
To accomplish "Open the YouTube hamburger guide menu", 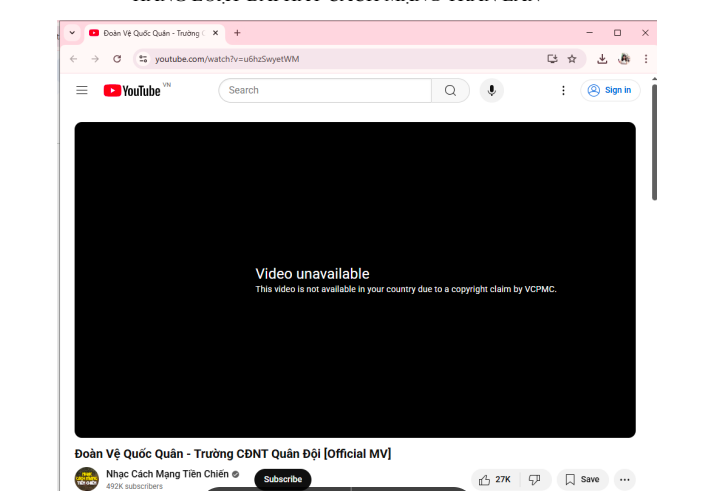I will (x=82, y=90).
